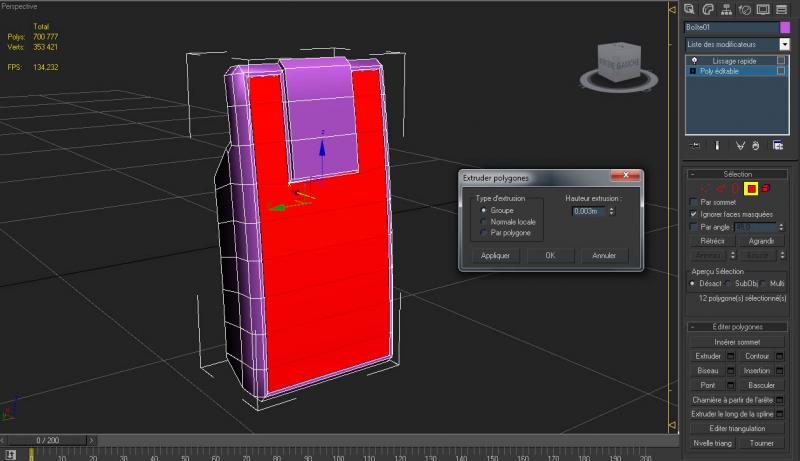Click the Tourner button
This screenshot has height=461, width=800.
coord(761,443)
